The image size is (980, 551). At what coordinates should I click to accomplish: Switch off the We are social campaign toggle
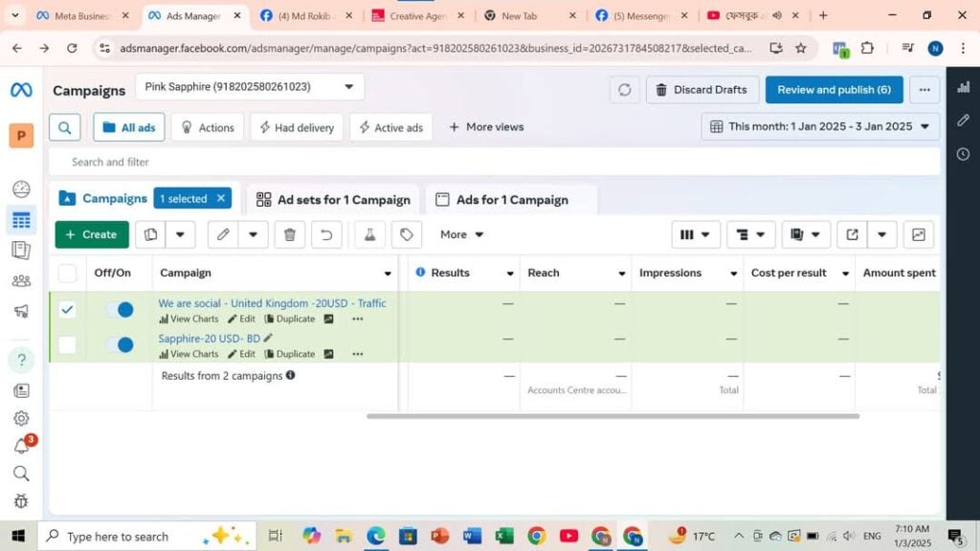[120, 309]
